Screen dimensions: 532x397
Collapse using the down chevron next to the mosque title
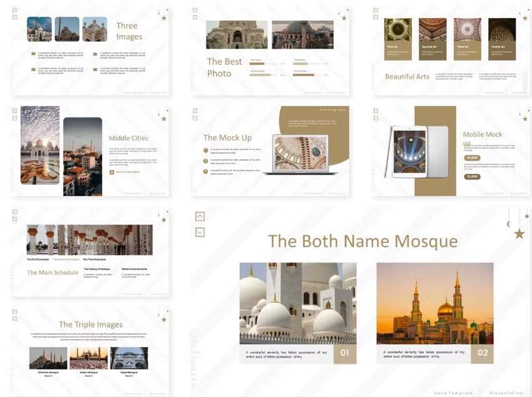[199, 231]
